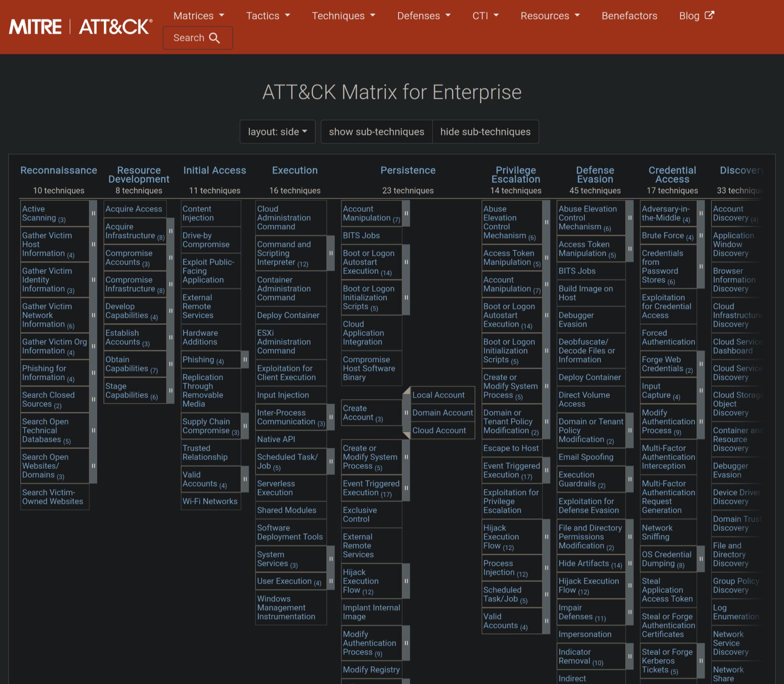Expand Brute Force sub-techniques handle
784x684 pixels.
click(701, 235)
